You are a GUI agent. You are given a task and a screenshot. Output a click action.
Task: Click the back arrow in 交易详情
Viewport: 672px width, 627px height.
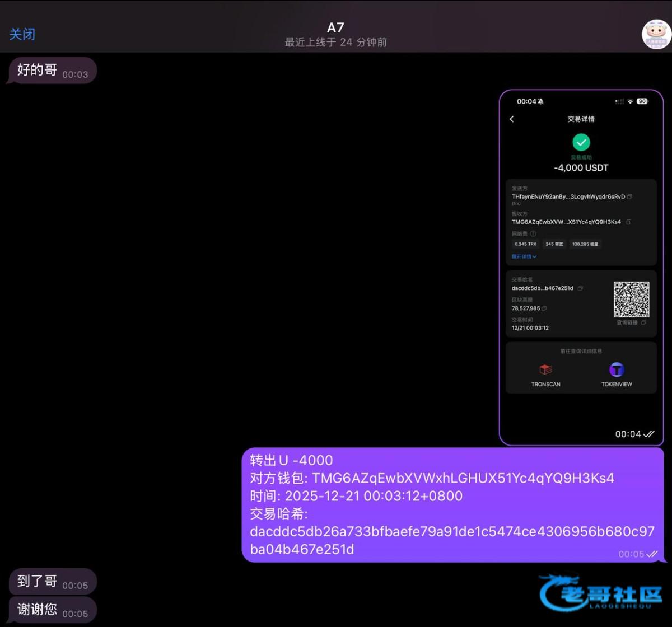[511, 119]
